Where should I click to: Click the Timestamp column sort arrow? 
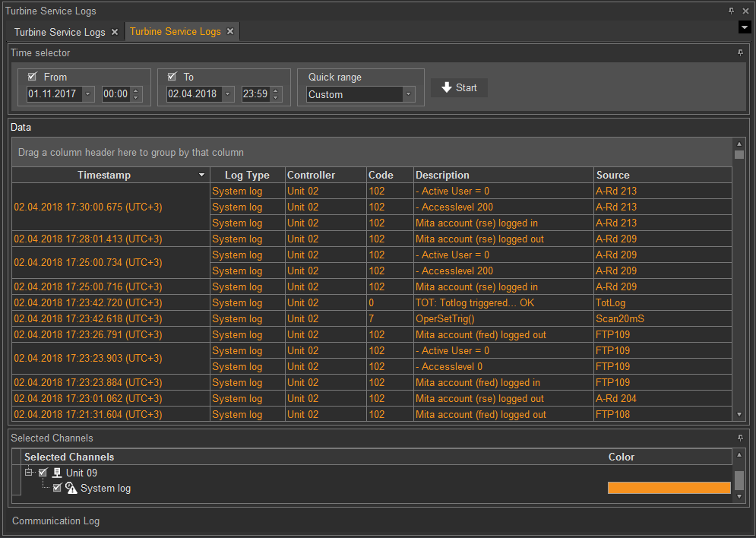[x=201, y=176]
